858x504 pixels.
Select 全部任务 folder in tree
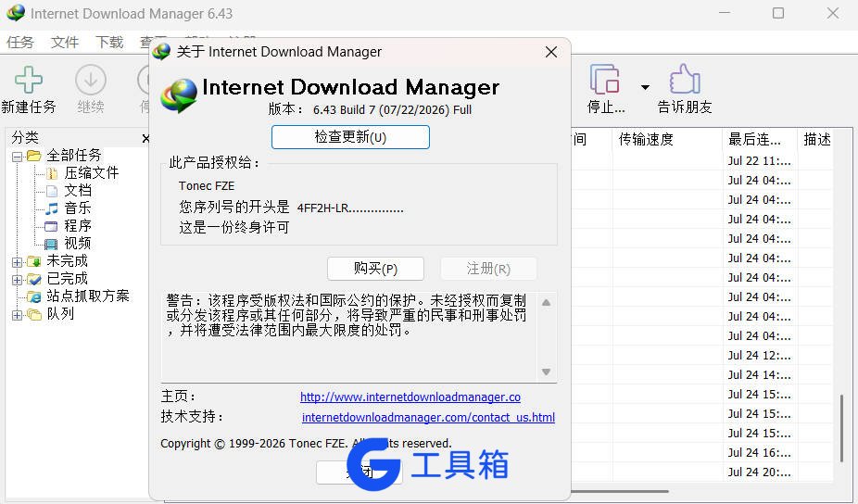(x=74, y=156)
